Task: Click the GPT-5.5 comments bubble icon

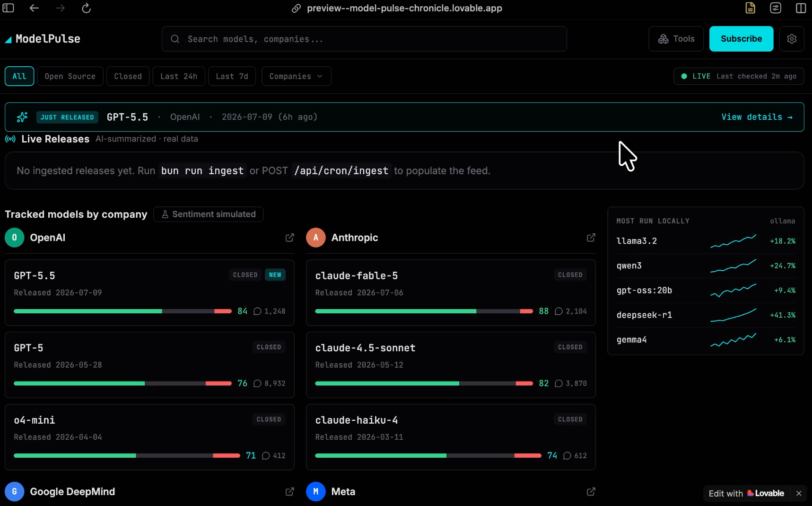Action: pyautogui.click(x=257, y=311)
